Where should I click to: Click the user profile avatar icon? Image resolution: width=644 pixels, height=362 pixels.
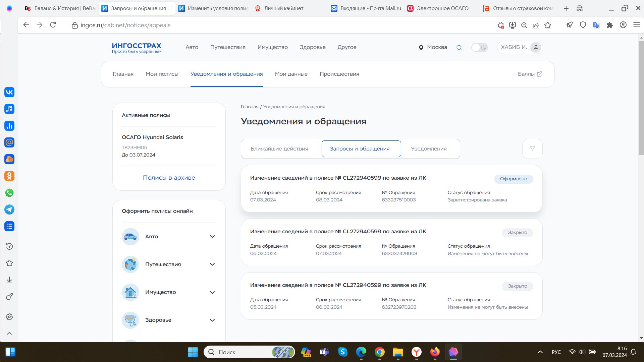[x=536, y=48]
